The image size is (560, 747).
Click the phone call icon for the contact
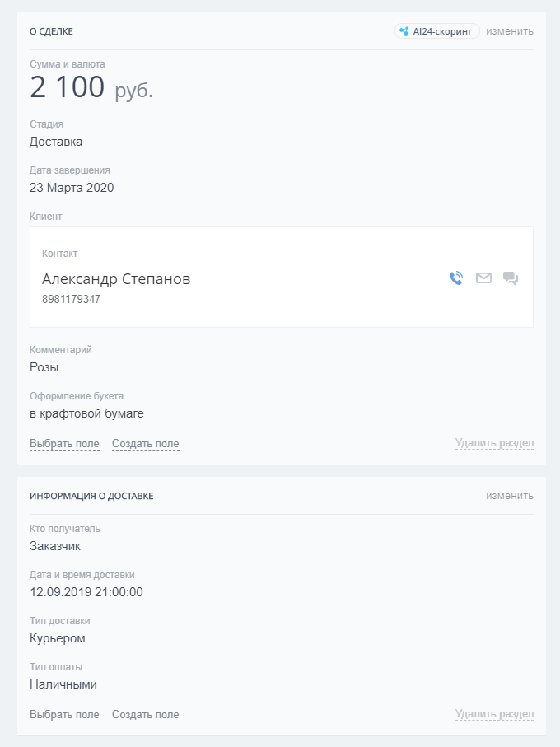pos(456,278)
